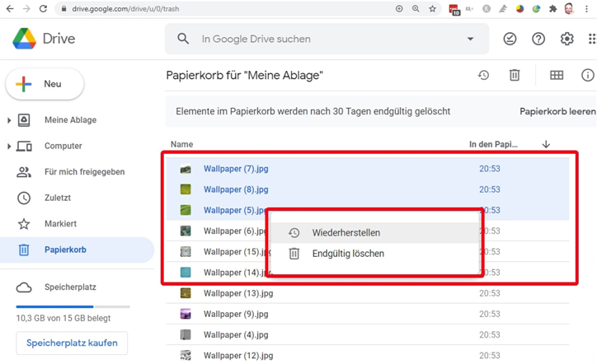597x364 pixels.
Task: Click the user profile avatar in Chrome
Action: pyautogui.click(x=569, y=8)
